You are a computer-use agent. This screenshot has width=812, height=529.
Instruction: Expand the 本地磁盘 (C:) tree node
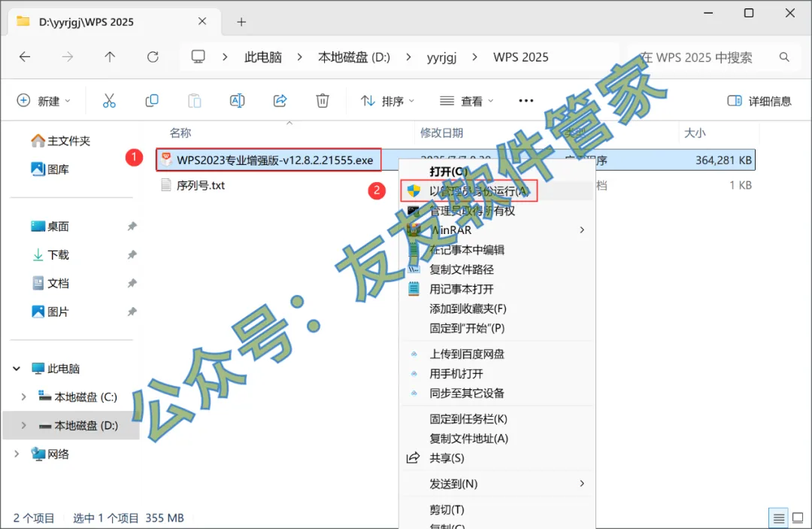pos(23,397)
